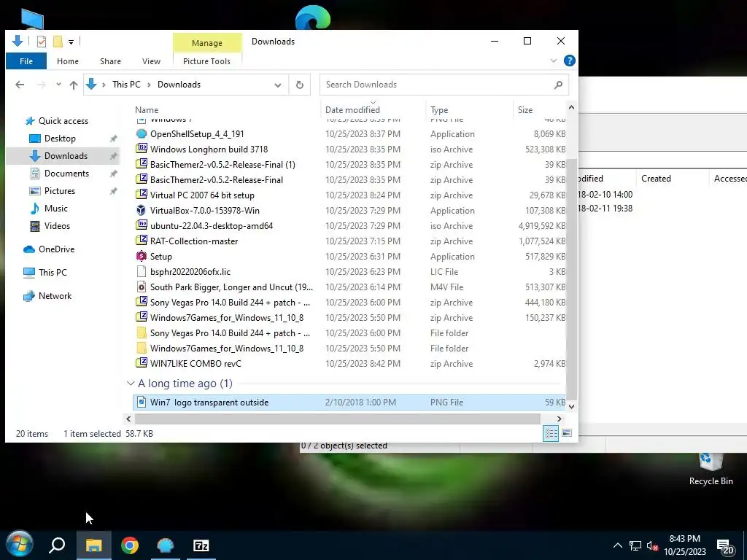The width and height of the screenshot is (747, 560).
Task: Open the Picture Tools tab
Action: point(206,61)
